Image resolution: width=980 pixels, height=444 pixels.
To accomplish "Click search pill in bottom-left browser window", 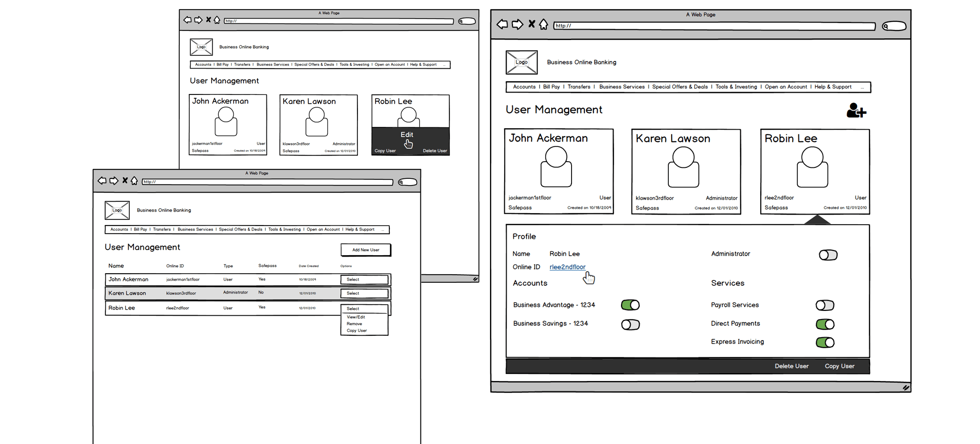I will point(408,182).
